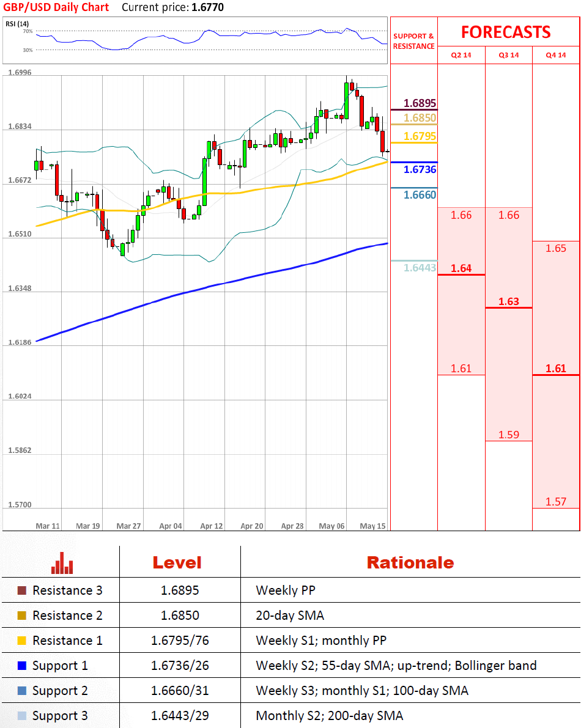Select the Q2 14 forecast column header
This screenshot has height=728, width=581.
click(x=461, y=55)
